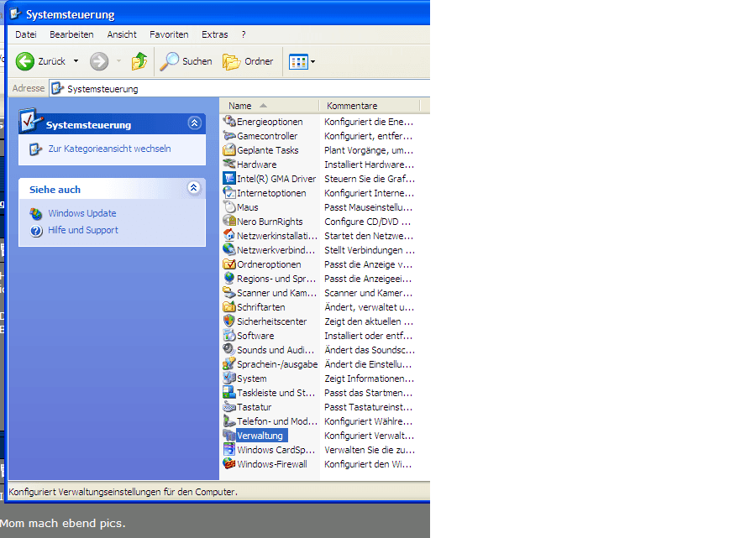Click the Suchen toolbar button

tap(186, 61)
